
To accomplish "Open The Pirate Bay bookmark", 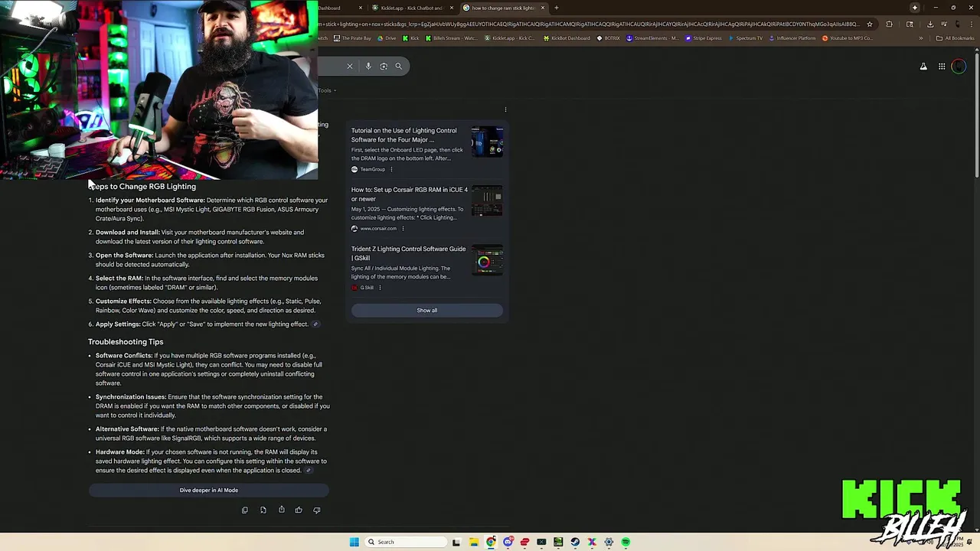I will click(352, 38).
